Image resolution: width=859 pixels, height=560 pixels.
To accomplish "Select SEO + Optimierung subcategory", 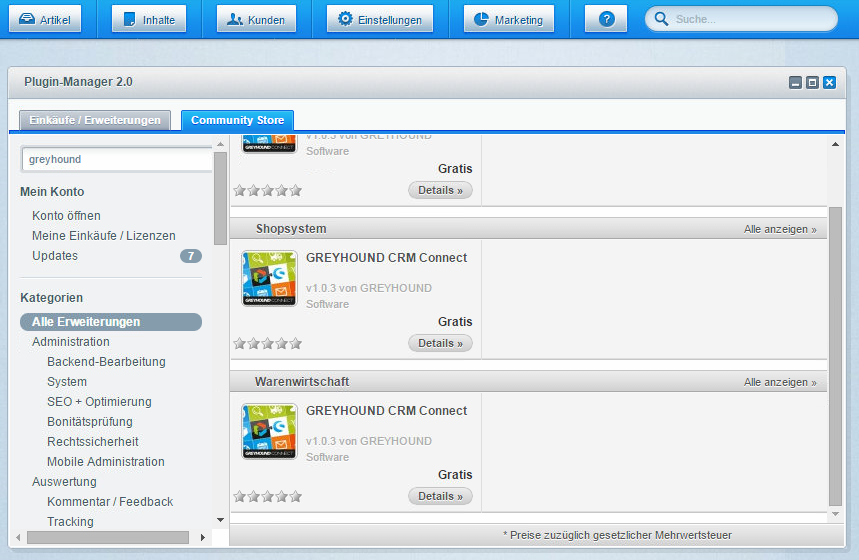I will 99,402.
